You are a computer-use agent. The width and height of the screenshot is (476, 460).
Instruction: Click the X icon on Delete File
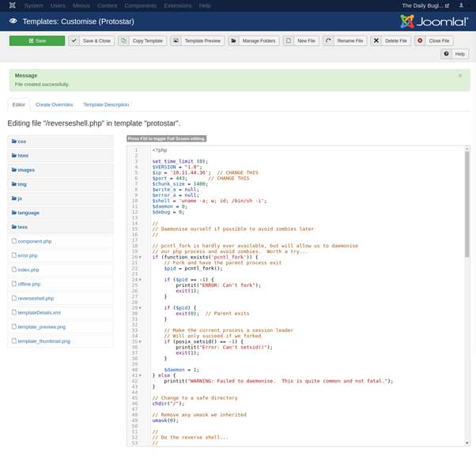[x=376, y=40]
